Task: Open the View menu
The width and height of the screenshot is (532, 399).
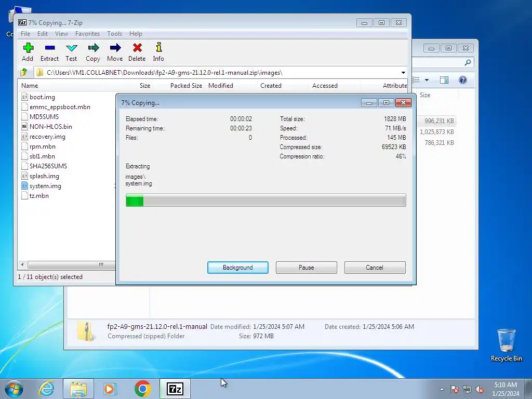Action: pos(61,34)
